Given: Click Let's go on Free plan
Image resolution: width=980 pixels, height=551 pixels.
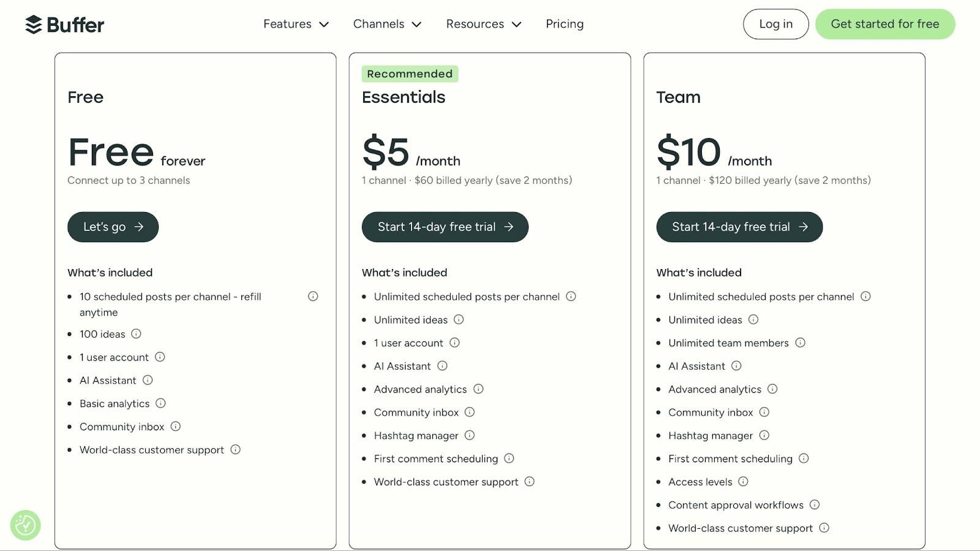Looking at the screenshot, I should click(113, 227).
